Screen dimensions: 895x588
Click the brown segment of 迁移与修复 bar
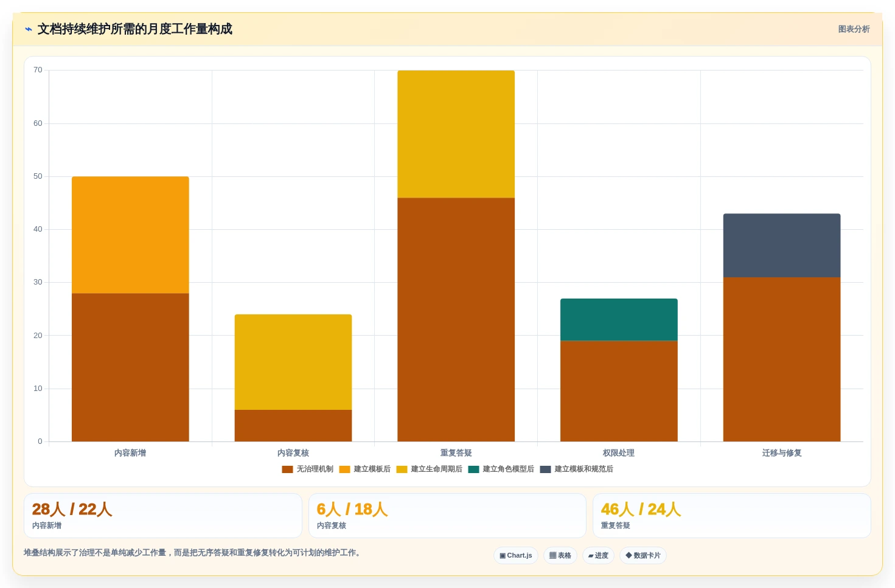[782, 359]
